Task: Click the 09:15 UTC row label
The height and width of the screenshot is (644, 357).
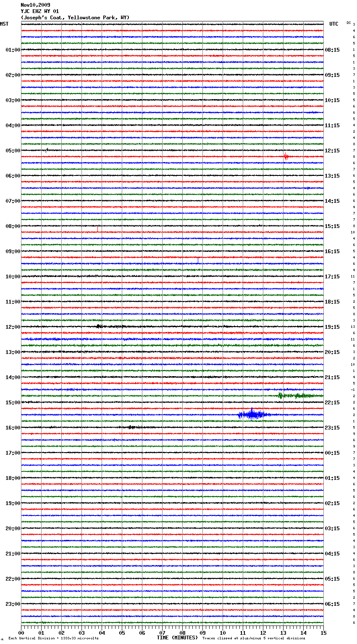Action: point(332,75)
